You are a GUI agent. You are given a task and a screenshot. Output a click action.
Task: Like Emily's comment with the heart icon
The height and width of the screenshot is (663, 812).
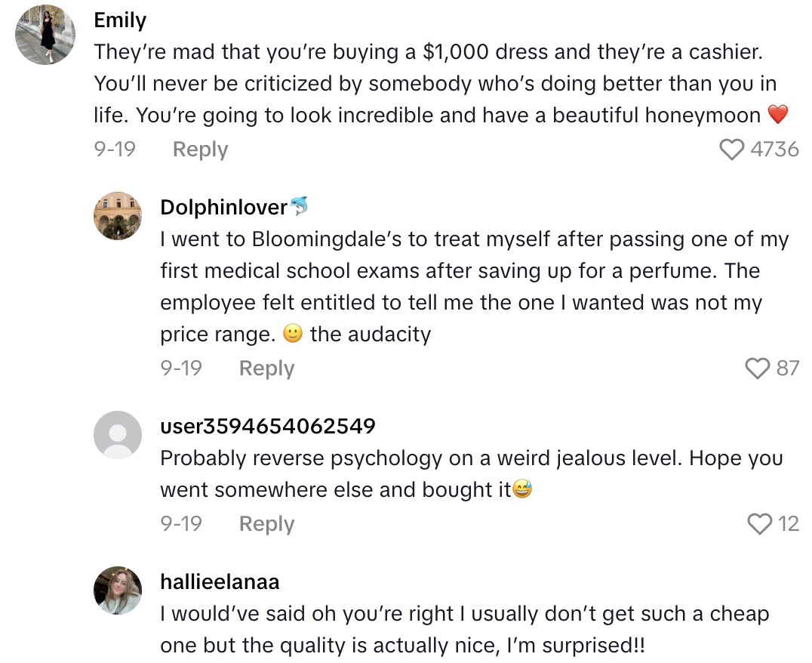point(730,149)
